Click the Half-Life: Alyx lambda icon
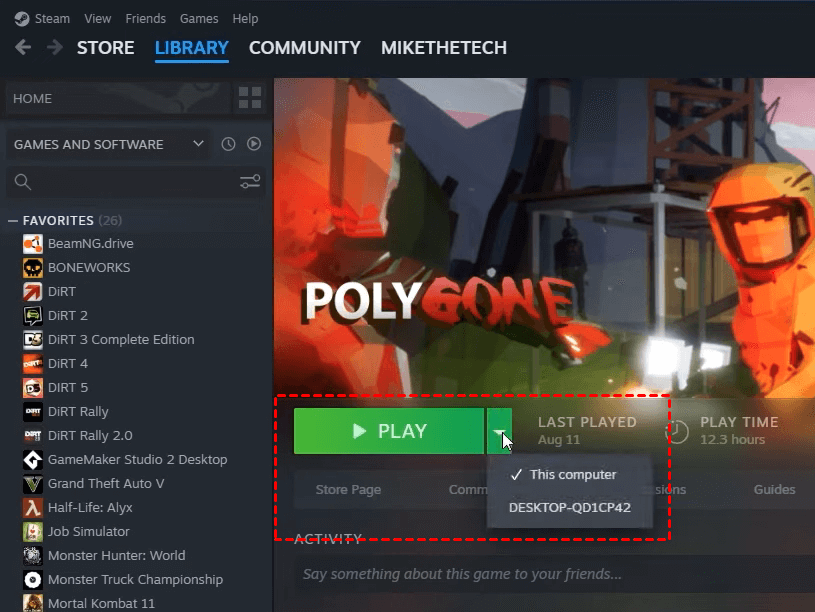Screen dimensions: 815x612 click(33, 507)
